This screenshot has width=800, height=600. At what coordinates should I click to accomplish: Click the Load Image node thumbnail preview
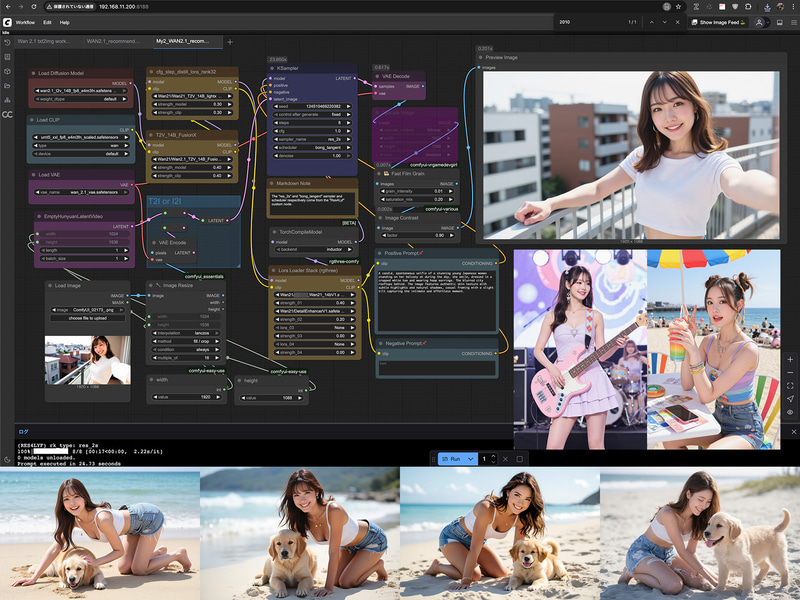point(88,360)
